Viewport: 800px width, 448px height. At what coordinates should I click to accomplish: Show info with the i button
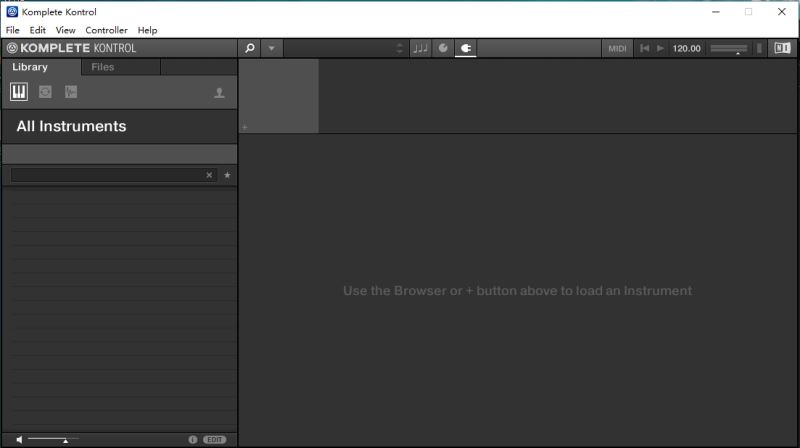[192, 439]
